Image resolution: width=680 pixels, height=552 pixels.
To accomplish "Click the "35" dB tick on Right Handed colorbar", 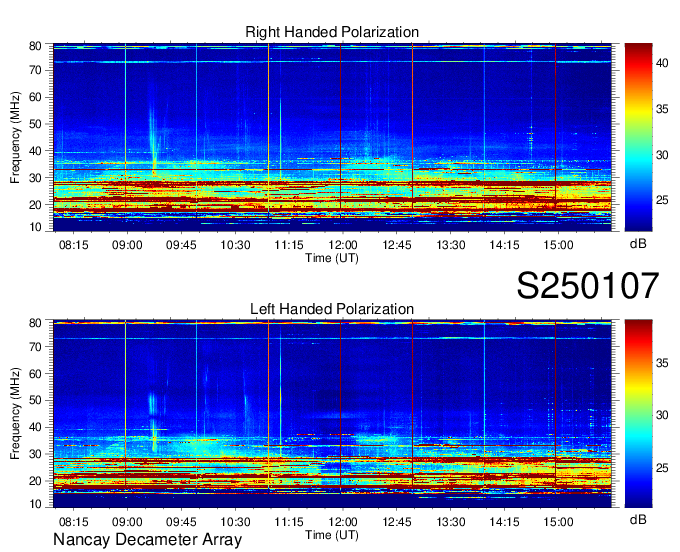I will [662, 109].
